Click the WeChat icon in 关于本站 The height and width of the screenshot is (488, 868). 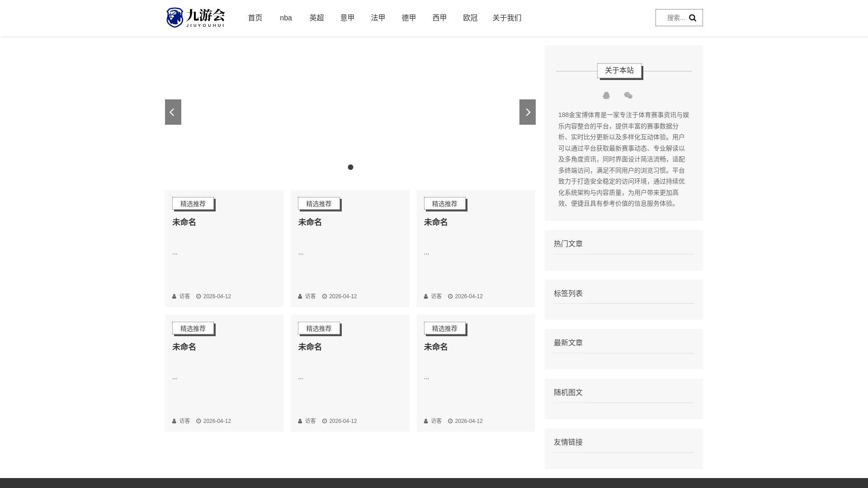coord(628,95)
